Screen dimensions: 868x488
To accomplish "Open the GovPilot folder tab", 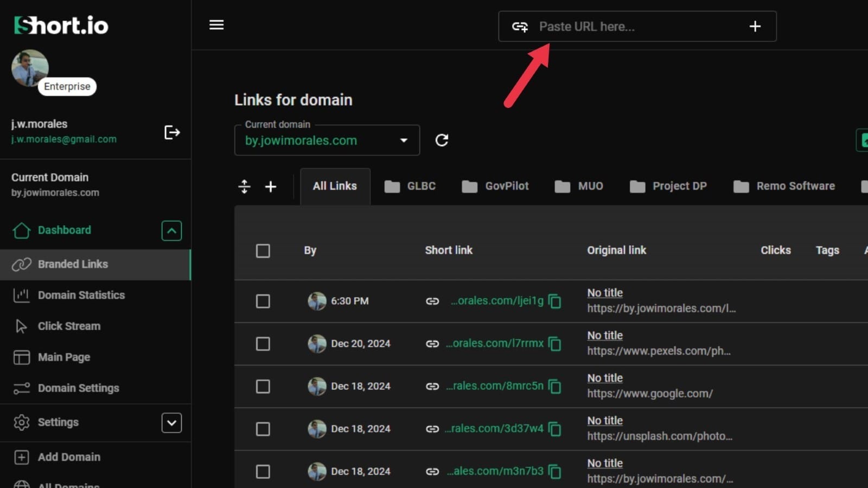I will pyautogui.click(x=495, y=186).
